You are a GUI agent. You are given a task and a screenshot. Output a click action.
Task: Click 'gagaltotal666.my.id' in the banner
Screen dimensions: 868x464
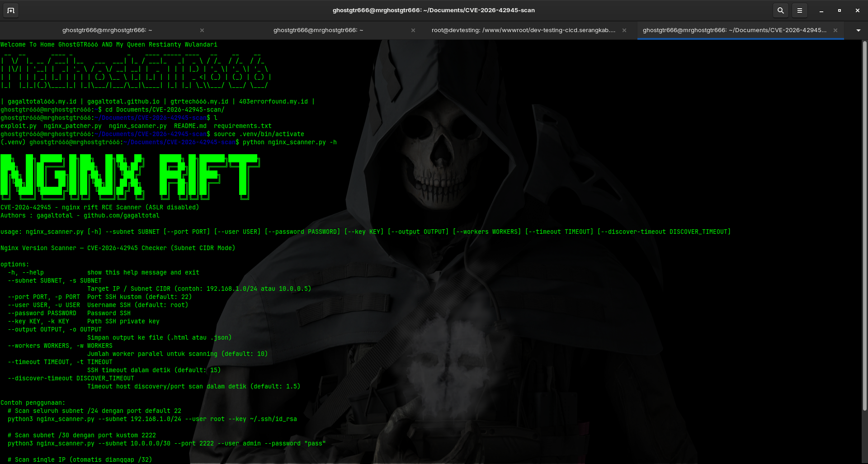pos(42,102)
